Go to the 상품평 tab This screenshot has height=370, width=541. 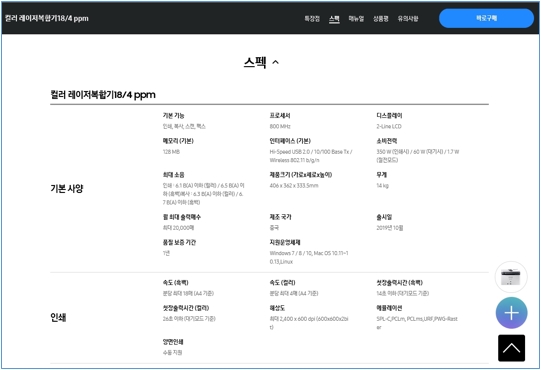click(x=381, y=19)
